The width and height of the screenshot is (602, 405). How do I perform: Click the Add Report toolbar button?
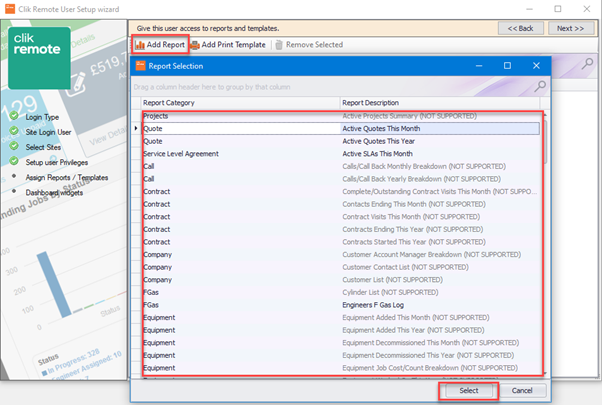160,45
